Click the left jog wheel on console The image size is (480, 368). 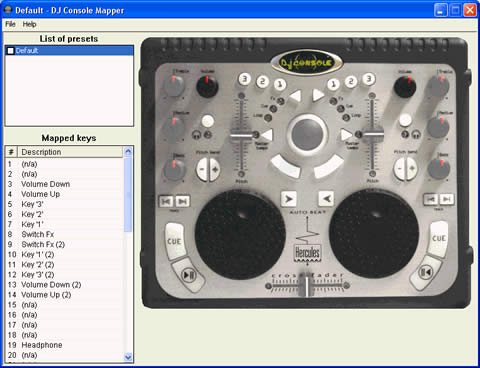(x=240, y=234)
